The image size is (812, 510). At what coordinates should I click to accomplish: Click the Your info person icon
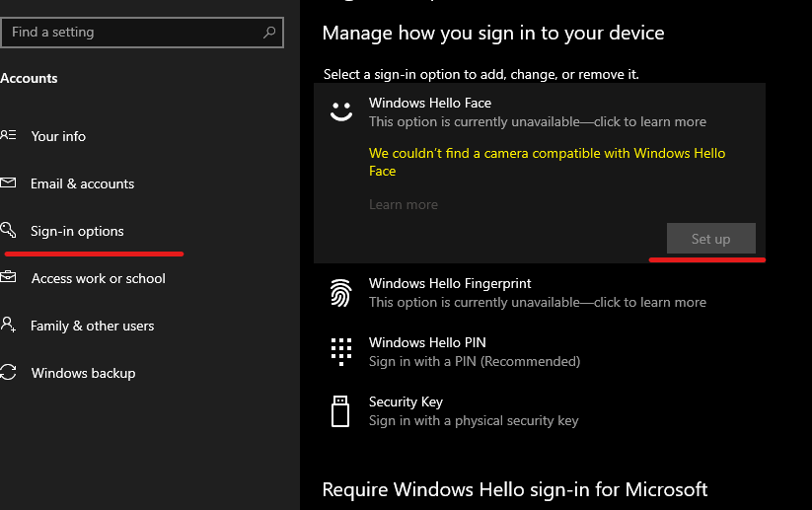(x=8, y=136)
